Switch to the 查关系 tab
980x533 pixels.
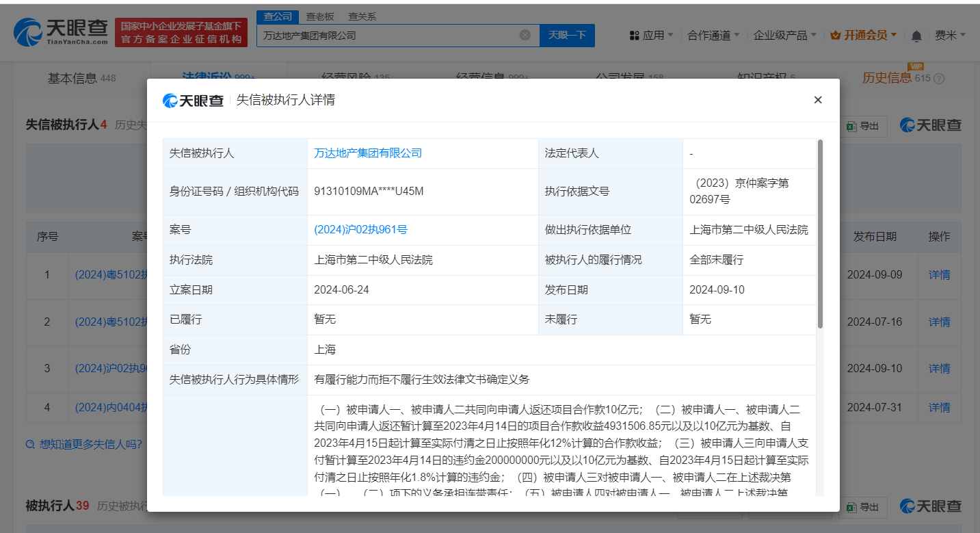[362, 16]
